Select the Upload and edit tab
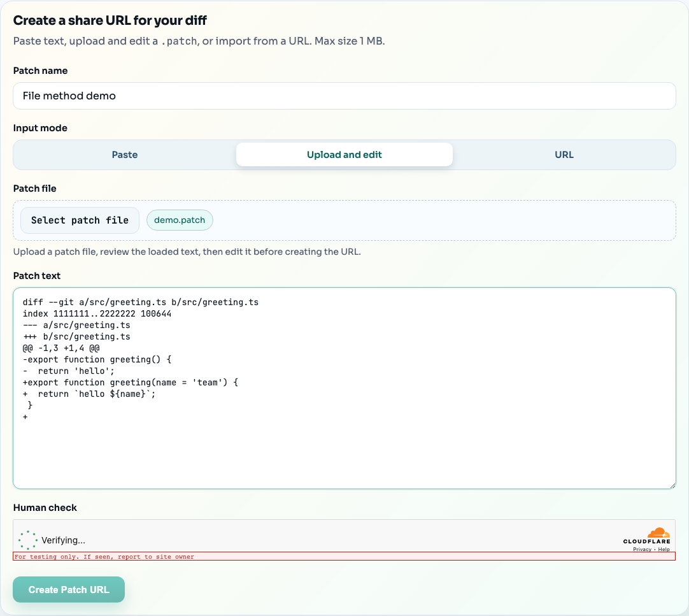This screenshot has height=616, width=689. (344, 155)
